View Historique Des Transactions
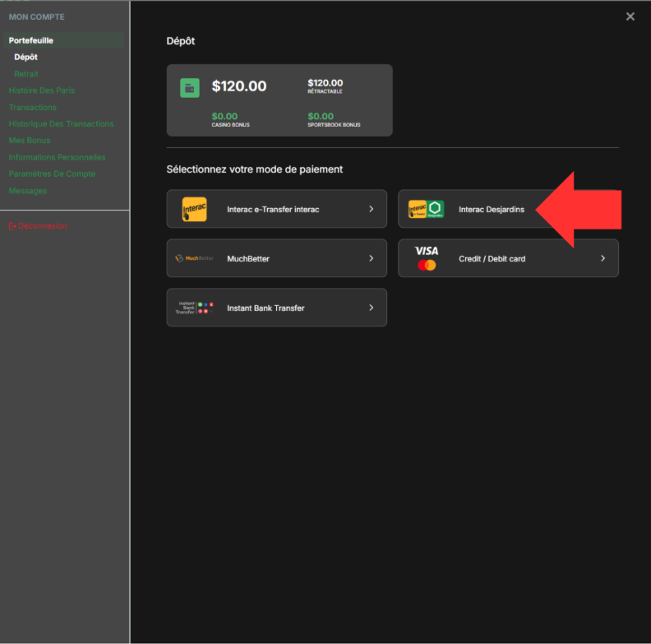Image resolution: width=651 pixels, height=644 pixels. click(61, 124)
